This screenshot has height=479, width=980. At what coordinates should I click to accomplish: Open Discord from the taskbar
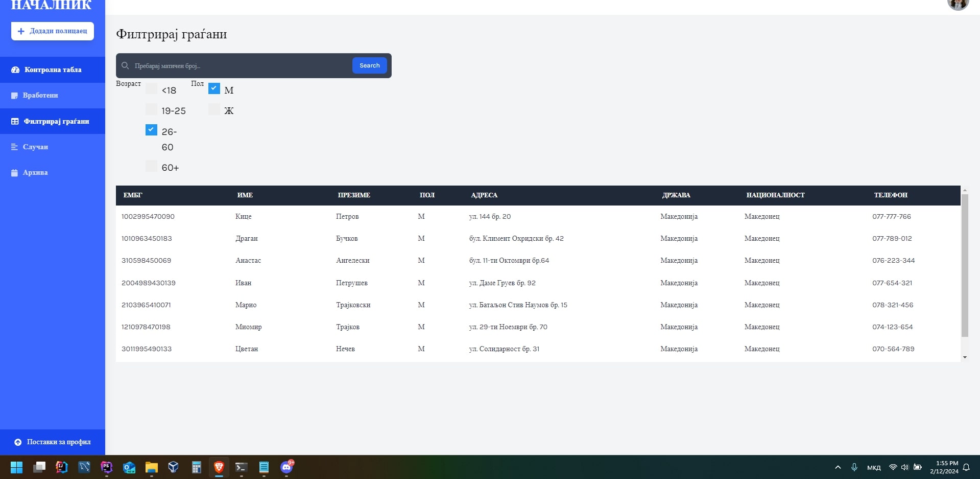coord(286,467)
